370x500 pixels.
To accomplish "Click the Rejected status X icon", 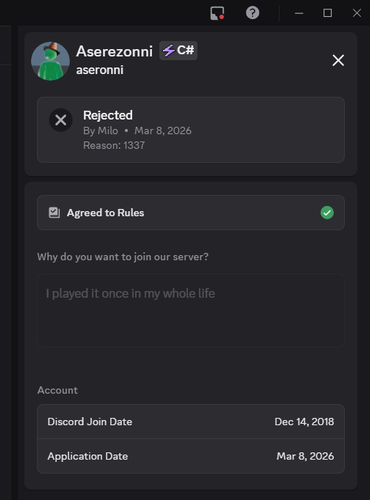I will pos(61,120).
